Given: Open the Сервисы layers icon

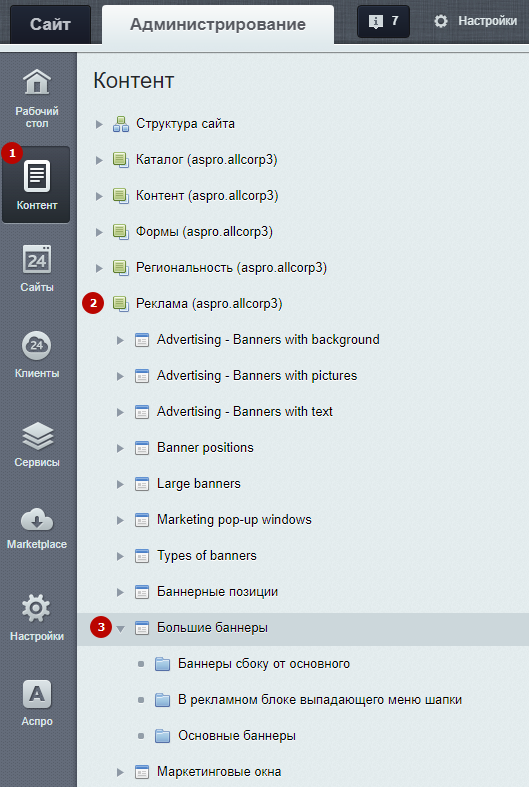Looking at the screenshot, I should [37, 436].
